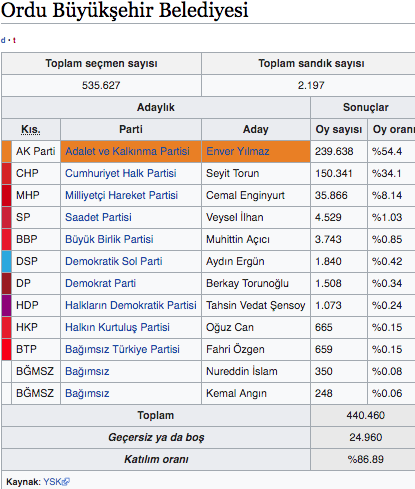The image size is (415, 489).
Task: Click the vote share %8.14
Action: pyautogui.click(x=387, y=195)
